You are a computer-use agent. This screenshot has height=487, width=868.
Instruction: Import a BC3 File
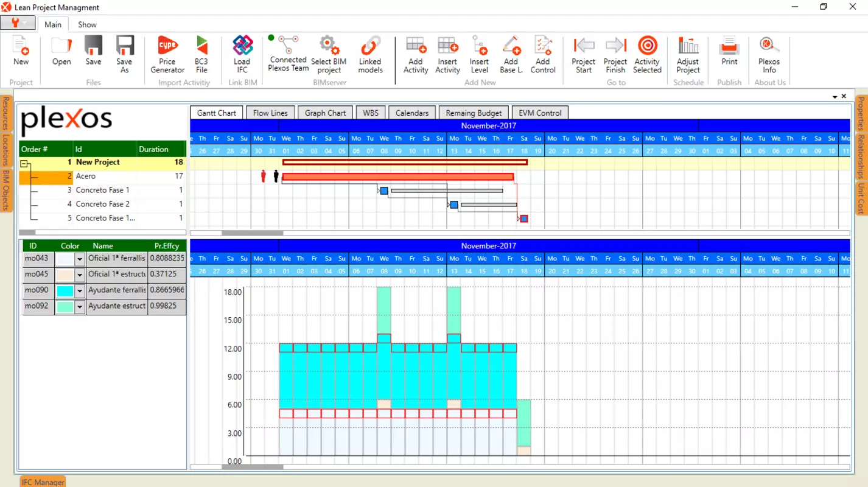(201, 55)
